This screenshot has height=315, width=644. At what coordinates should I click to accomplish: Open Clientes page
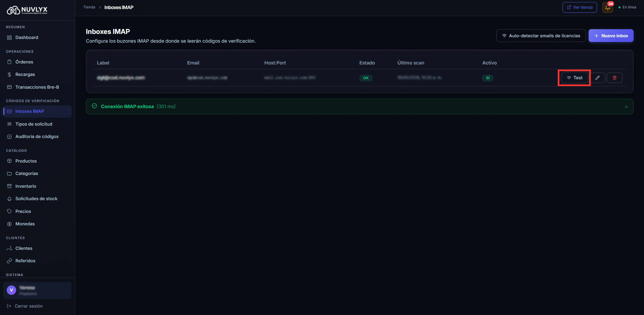pos(37,249)
